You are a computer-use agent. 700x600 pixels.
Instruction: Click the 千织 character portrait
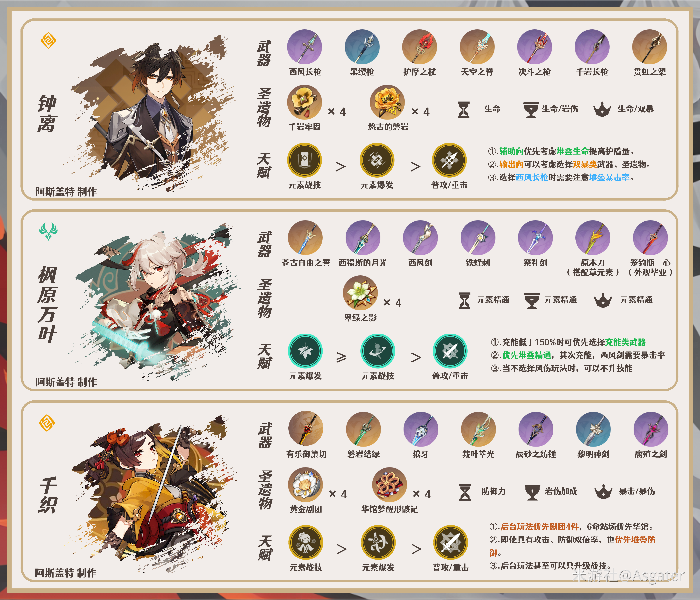tap(152, 493)
